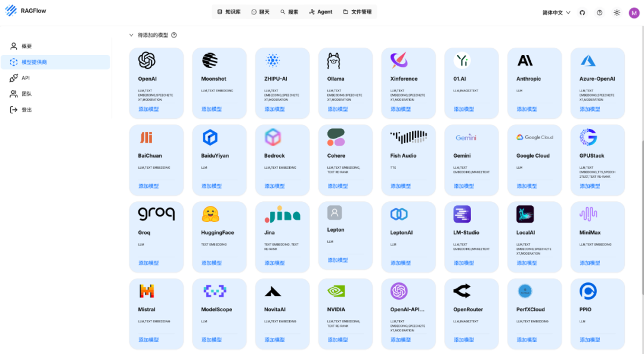
Task: Open the 简体中文 language dropdown
Action: coord(556,13)
